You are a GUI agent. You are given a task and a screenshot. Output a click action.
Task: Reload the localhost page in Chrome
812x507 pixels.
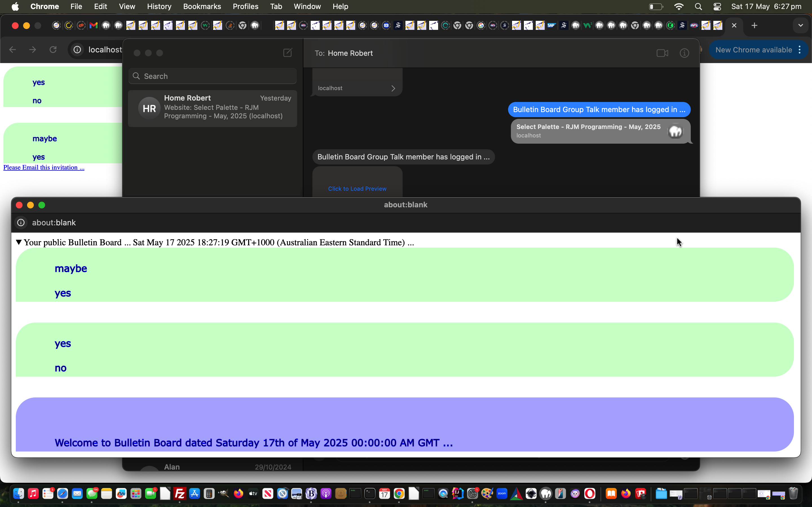pos(53,50)
